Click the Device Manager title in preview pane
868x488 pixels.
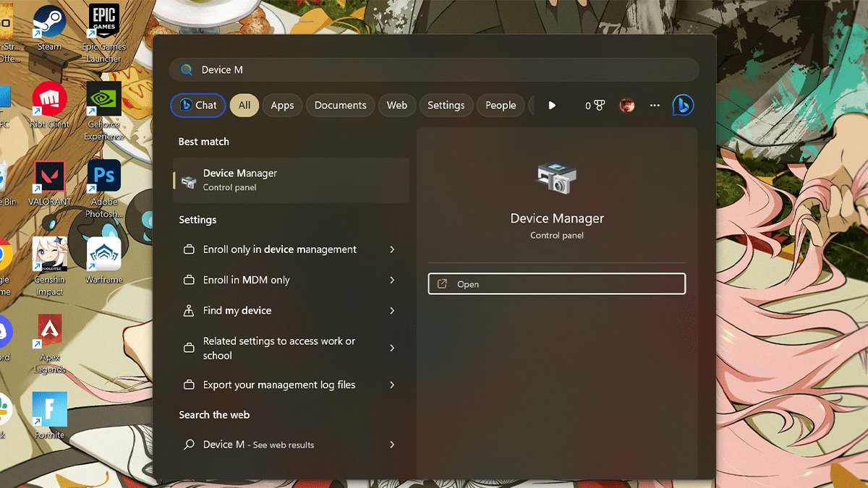[x=557, y=218]
